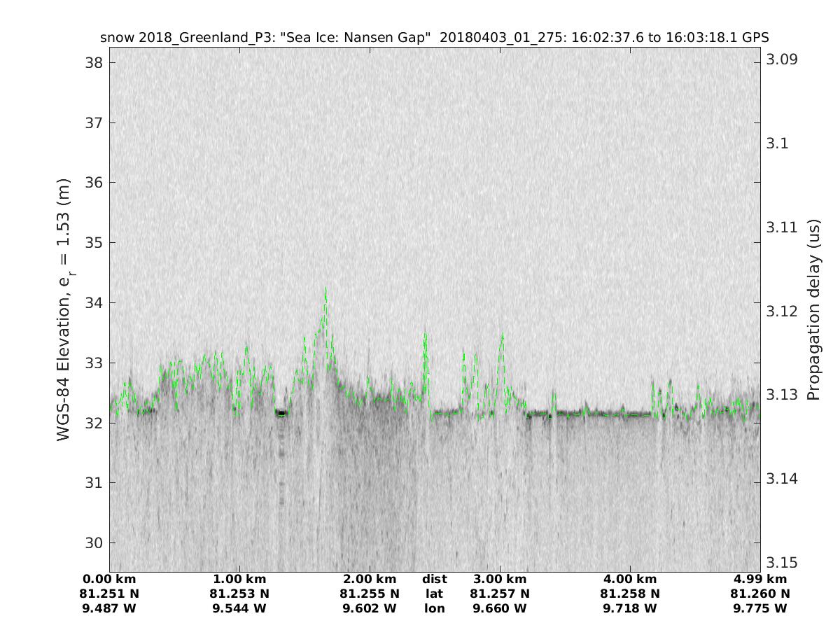
Task: Click the tallest green surface peak near 34 m
Action: point(325,290)
